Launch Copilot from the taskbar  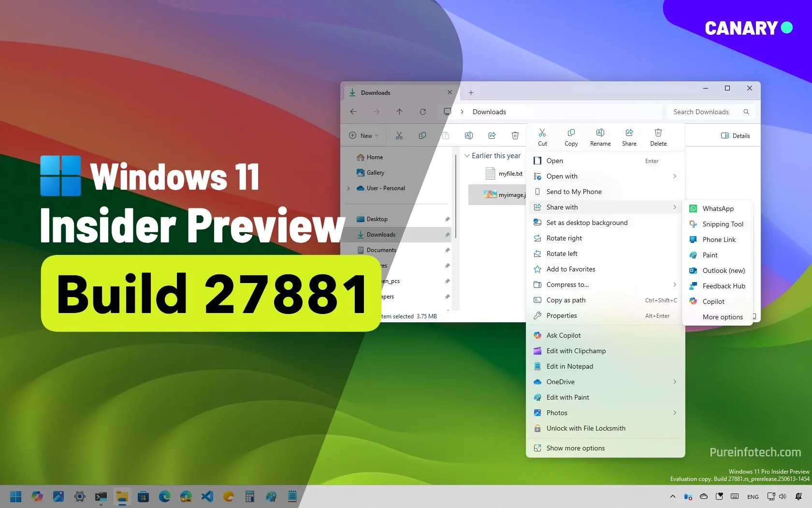point(37,496)
